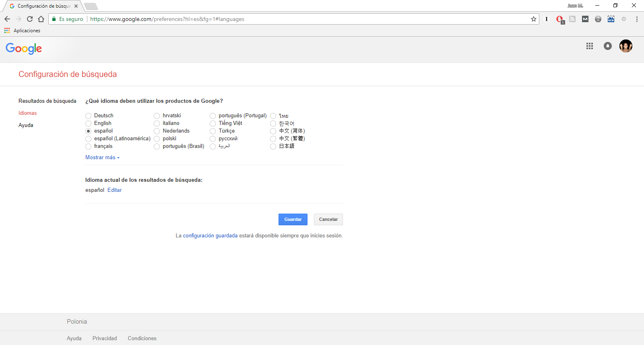Select italiano language option
644x345 pixels.
tap(157, 124)
